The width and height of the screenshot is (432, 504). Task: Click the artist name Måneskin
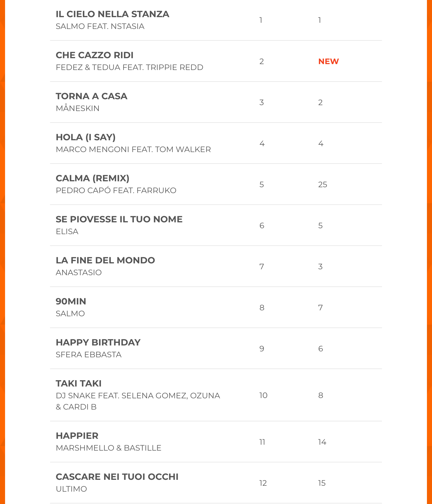78,109
